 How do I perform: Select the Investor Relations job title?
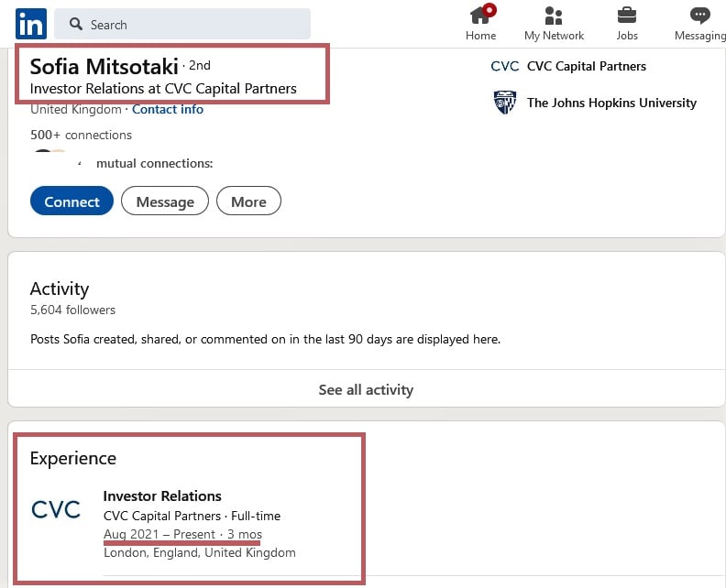pyautogui.click(x=162, y=495)
